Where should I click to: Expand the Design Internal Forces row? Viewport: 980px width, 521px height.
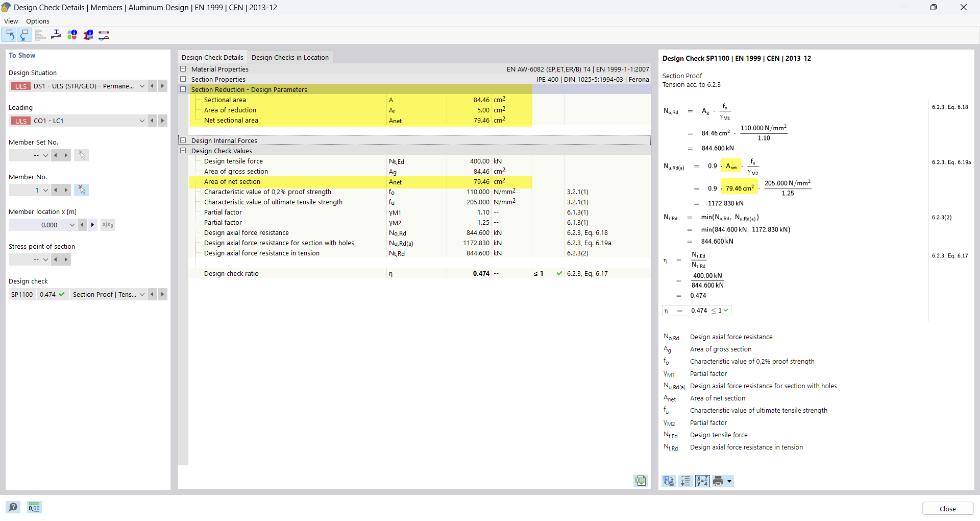tap(183, 140)
